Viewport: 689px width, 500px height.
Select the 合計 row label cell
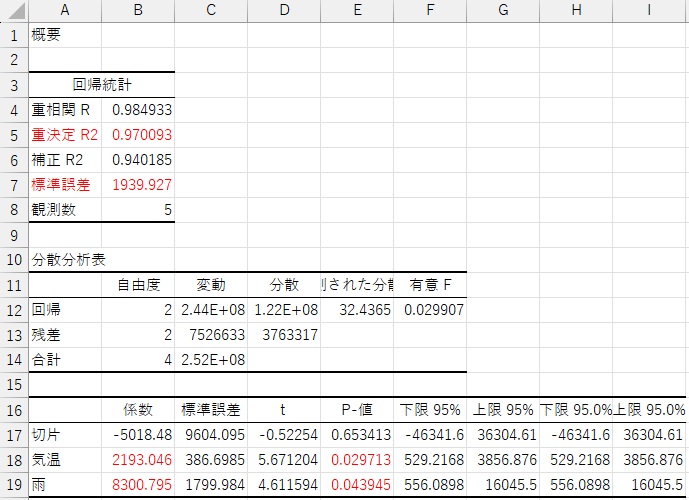[x=65, y=360]
